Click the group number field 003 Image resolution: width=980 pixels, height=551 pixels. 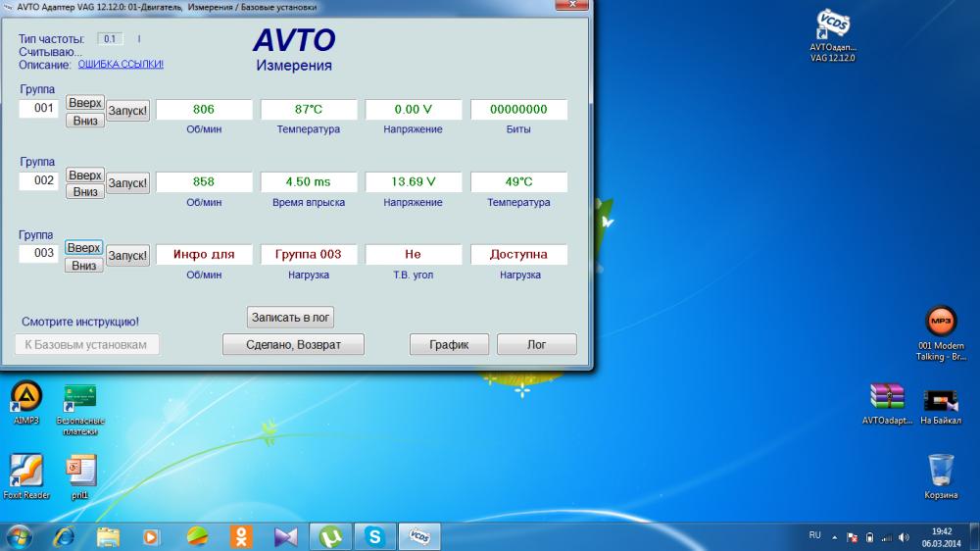[x=39, y=253]
